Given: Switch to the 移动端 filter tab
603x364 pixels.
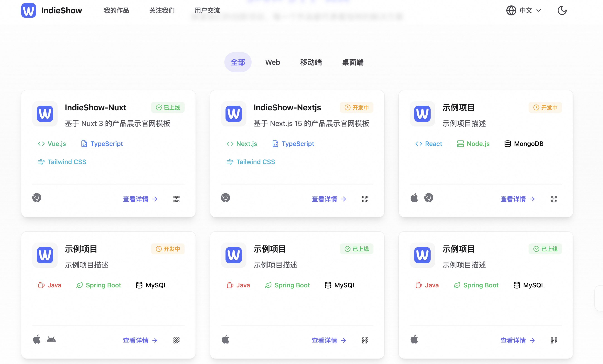Looking at the screenshot, I should 311,62.
